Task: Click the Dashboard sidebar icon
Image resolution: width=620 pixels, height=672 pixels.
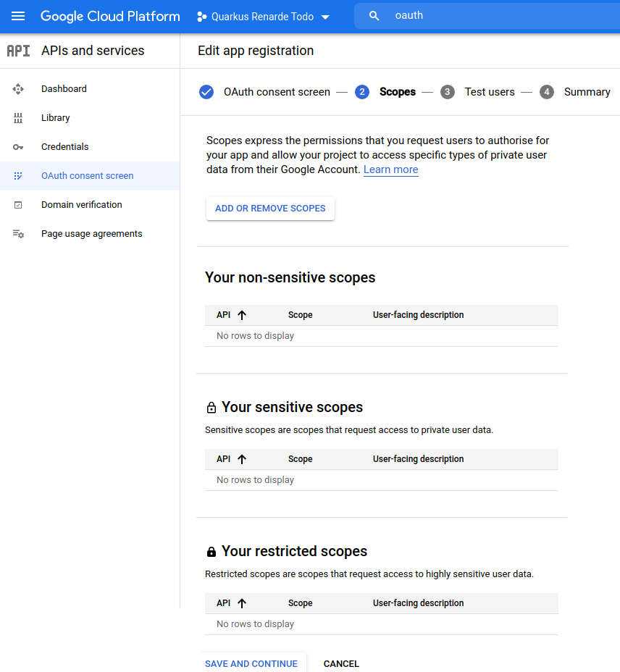Action: pos(17,88)
